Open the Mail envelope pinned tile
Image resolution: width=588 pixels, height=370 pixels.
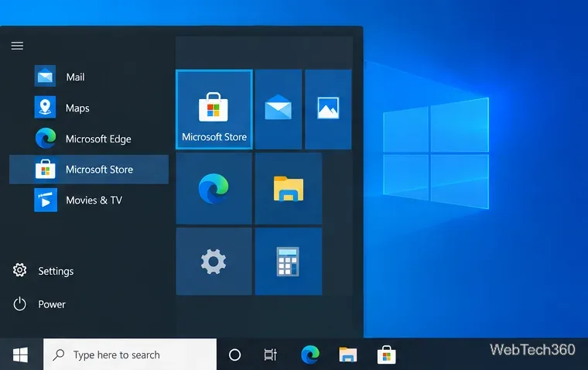click(x=279, y=109)
